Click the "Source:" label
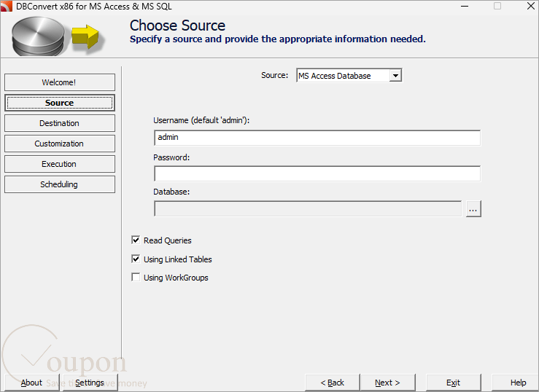Viewport: 539px width, 392px height. [x=275, y=75]
